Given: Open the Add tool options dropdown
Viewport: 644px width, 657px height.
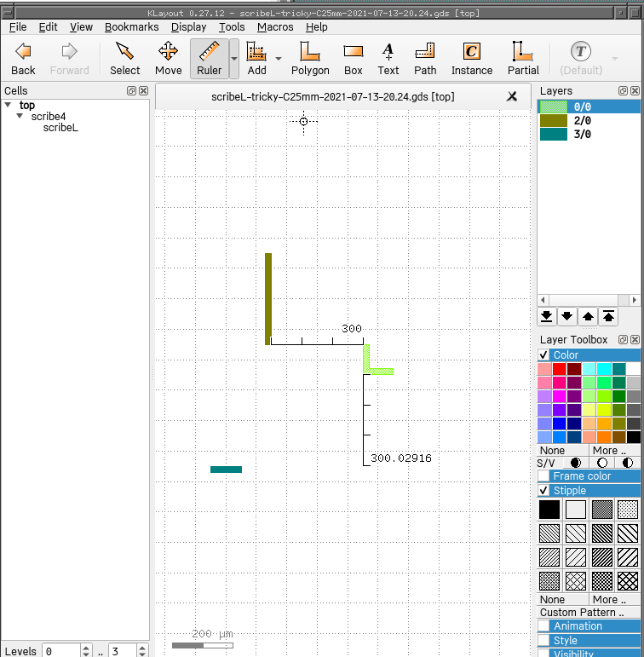Looking at the screenshot, I should coord(279,59).
